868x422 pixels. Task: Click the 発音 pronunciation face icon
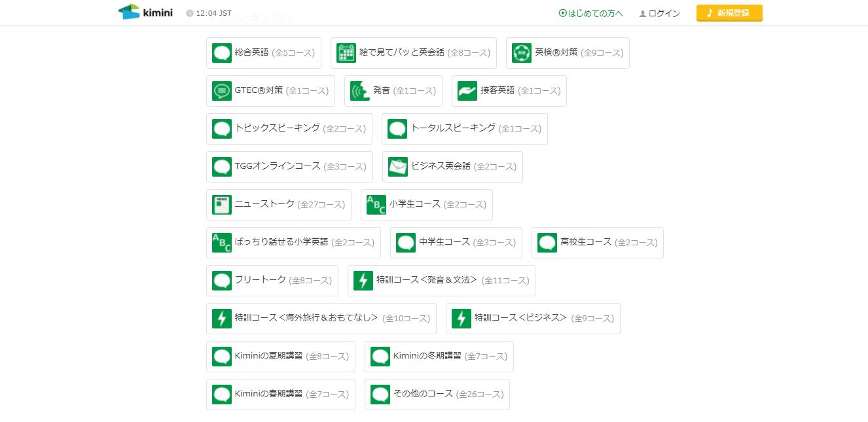[x=360, y=91]
